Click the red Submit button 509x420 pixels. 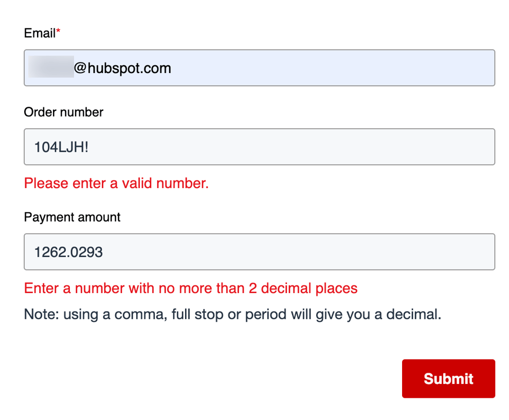448,378
